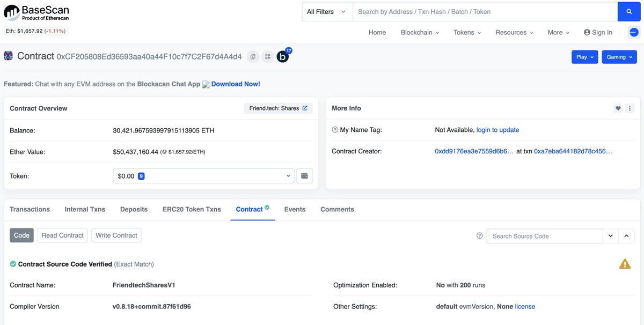Click the heart favorite icon in More Info

pos(618,108)
